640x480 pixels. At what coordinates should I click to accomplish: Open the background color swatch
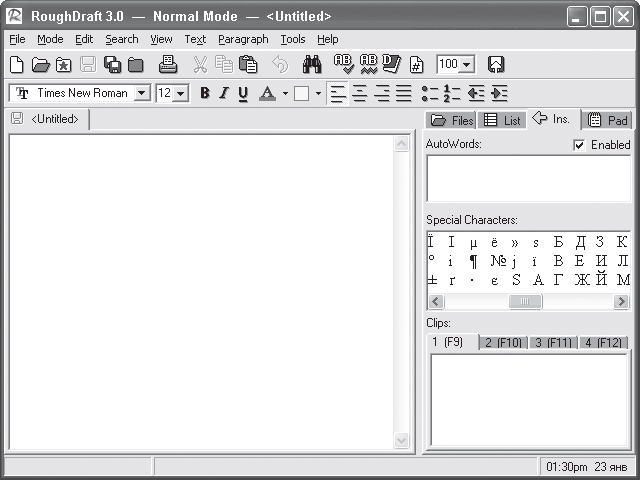click(301, 93)
